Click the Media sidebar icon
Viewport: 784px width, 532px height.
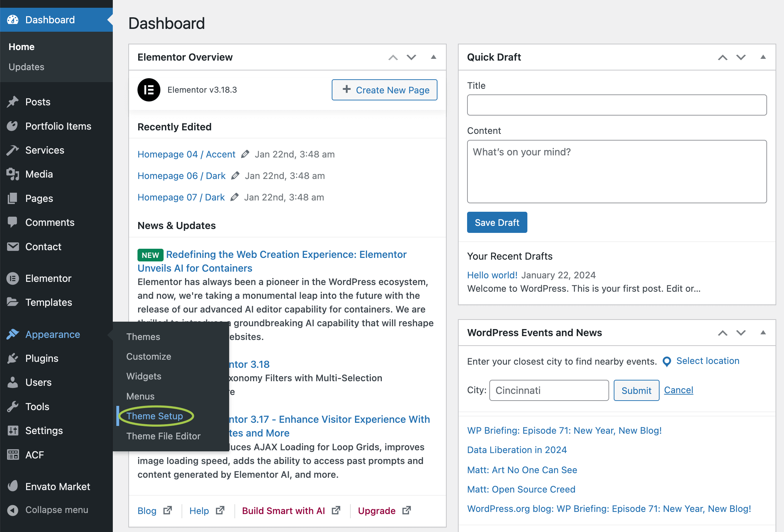(x=13, y=174)
